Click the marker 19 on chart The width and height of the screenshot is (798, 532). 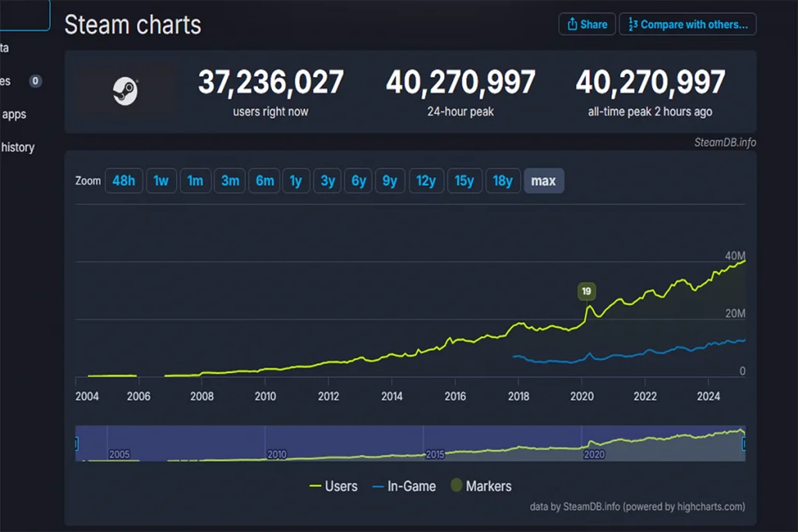point(586,291)
